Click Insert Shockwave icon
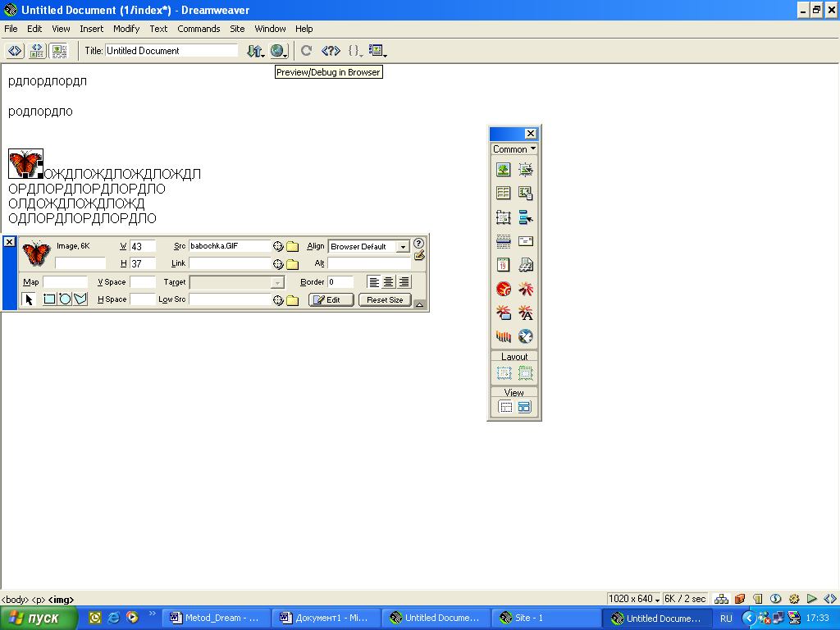 point(503,336)
